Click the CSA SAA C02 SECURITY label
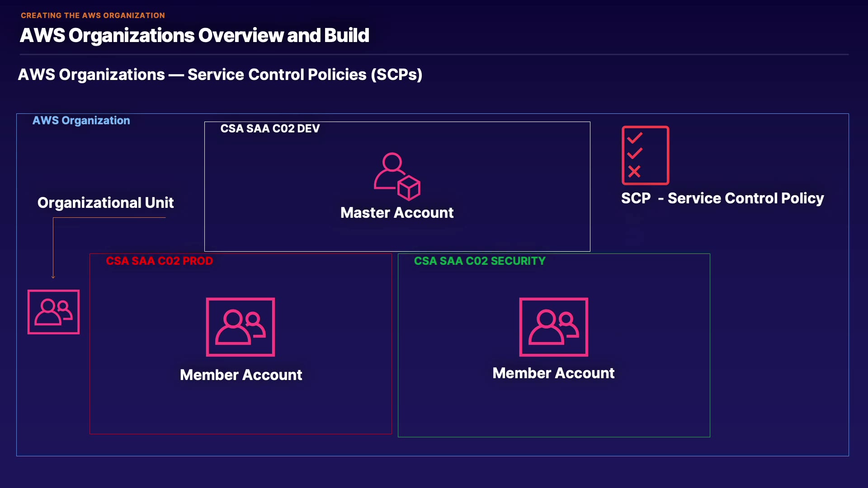 coord(480,261)
